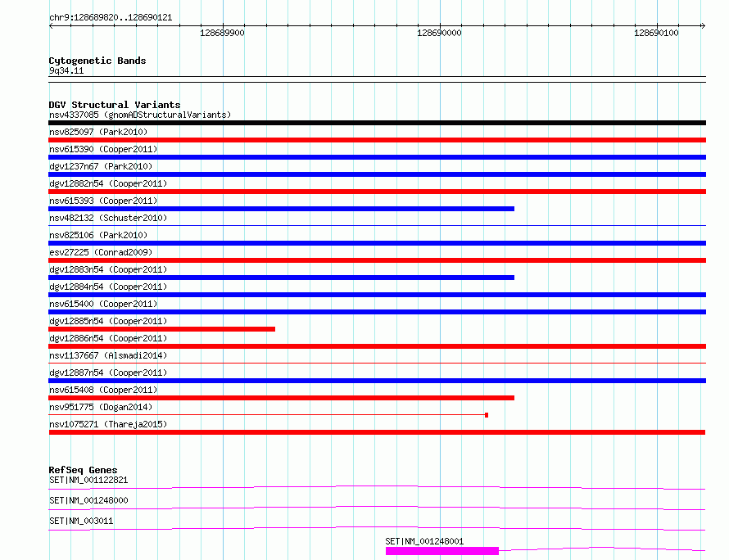Open nsv825097 (Park2010) variant label
This screenshot has width=729, height=560.
[98, 132]
